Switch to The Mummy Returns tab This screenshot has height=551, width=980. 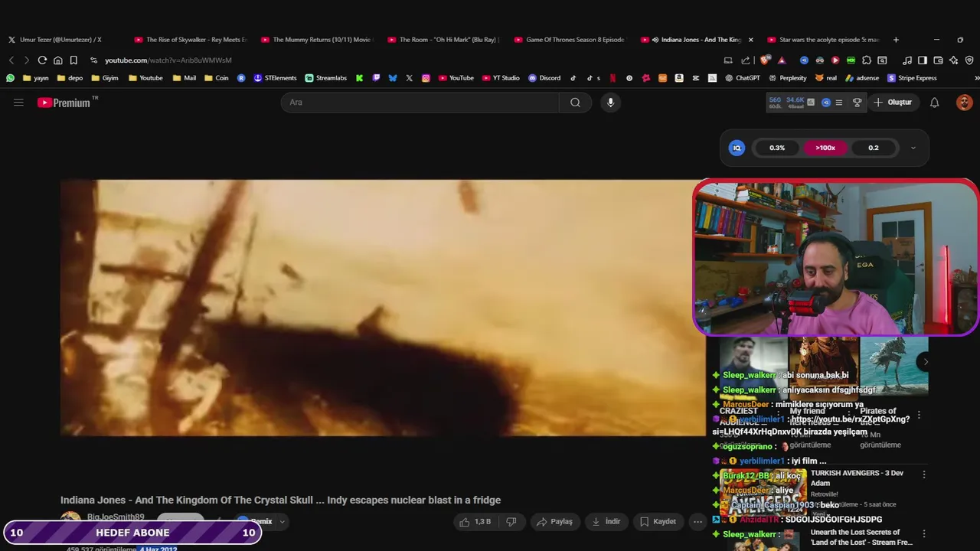(x=316, y=39)
